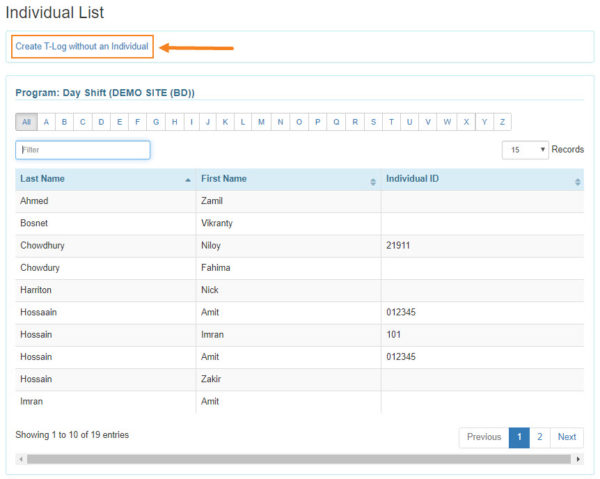Click the Next page button

[567, 437]
